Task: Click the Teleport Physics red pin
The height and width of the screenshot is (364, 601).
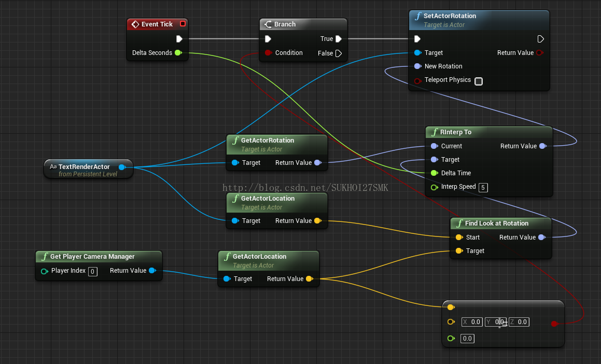Action: pyautogui.click(x=418, y=81)
